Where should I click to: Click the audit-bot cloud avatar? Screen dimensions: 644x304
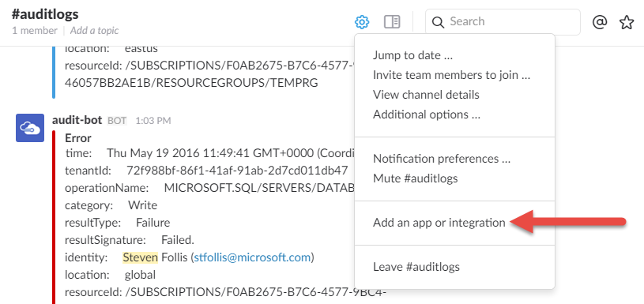click(30, 128)
